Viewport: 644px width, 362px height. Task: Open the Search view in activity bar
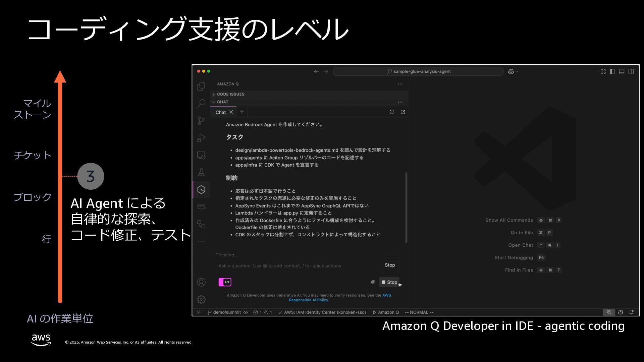[201, 103]
